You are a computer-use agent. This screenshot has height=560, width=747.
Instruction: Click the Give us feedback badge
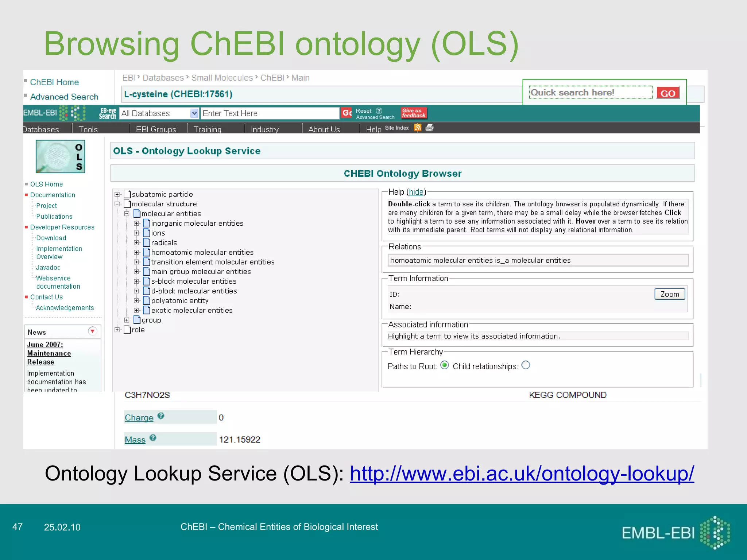(x=414, y=113)
